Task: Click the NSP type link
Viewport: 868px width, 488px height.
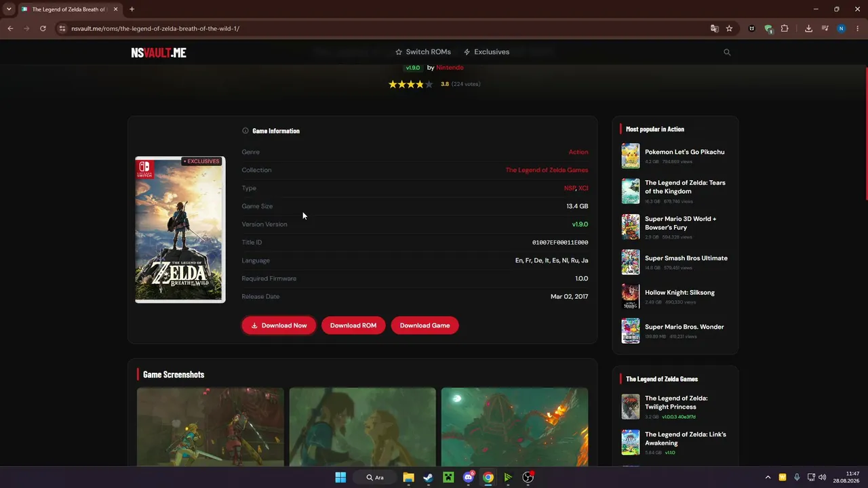Action: [x=570, y=188]
